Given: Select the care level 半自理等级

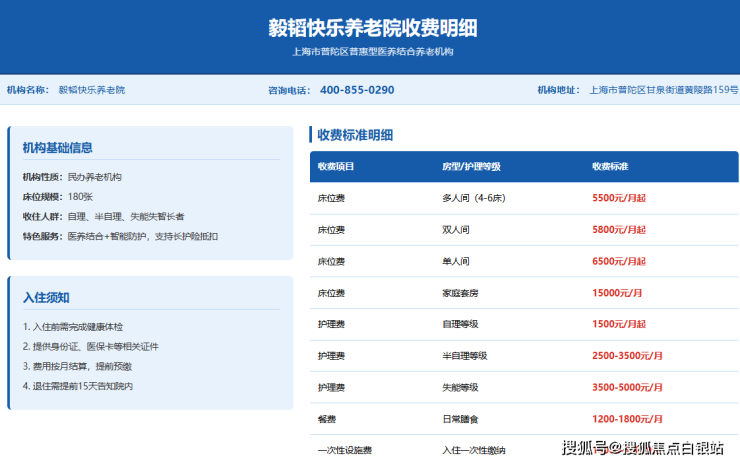Looking at the screenshot, I should [x=465, y=356].
